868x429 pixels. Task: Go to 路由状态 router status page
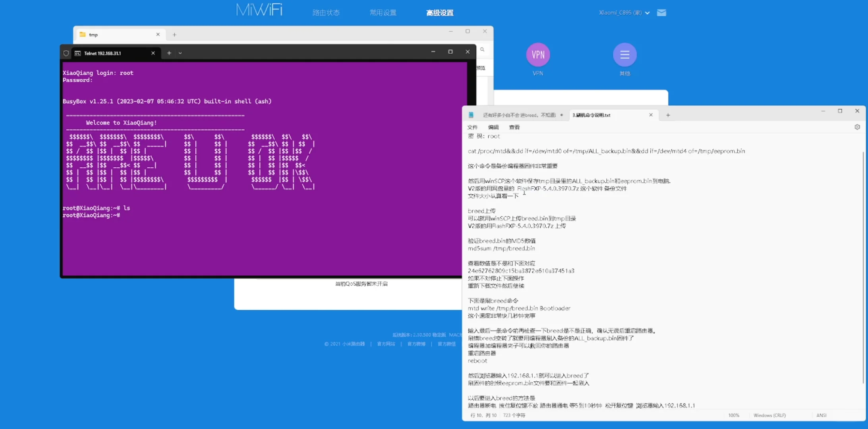326,13
